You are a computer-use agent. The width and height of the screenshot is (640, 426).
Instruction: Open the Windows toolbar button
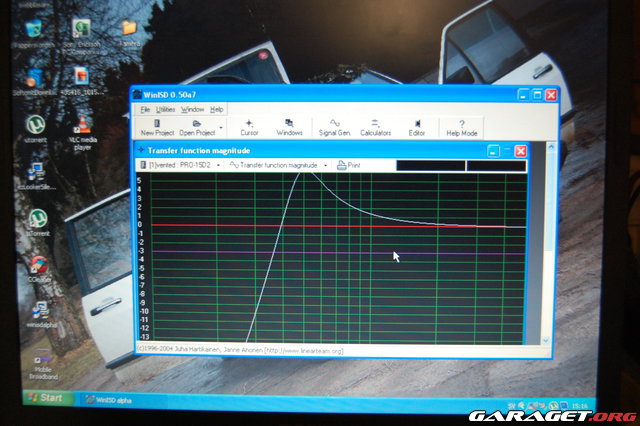289,126
